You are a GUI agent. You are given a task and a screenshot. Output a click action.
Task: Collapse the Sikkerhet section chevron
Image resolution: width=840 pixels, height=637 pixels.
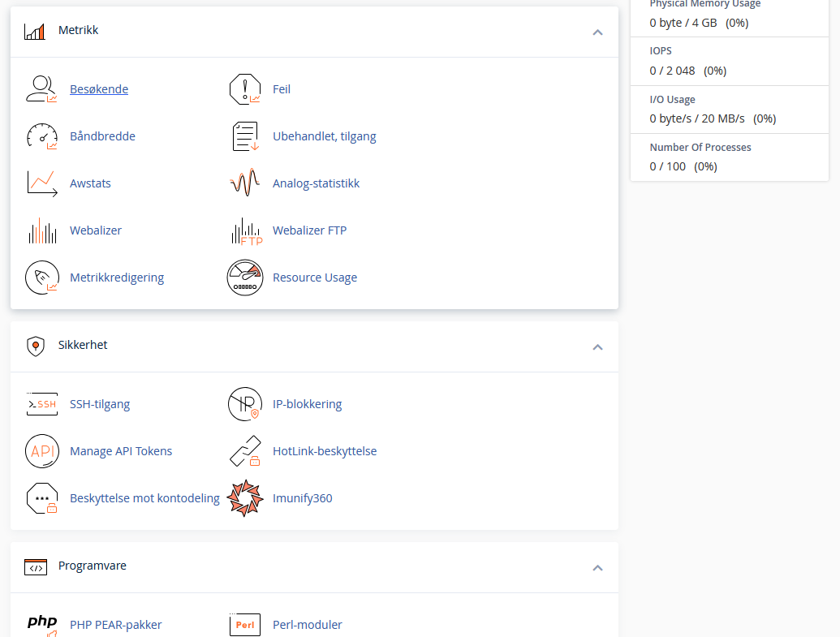pos(597,347)
